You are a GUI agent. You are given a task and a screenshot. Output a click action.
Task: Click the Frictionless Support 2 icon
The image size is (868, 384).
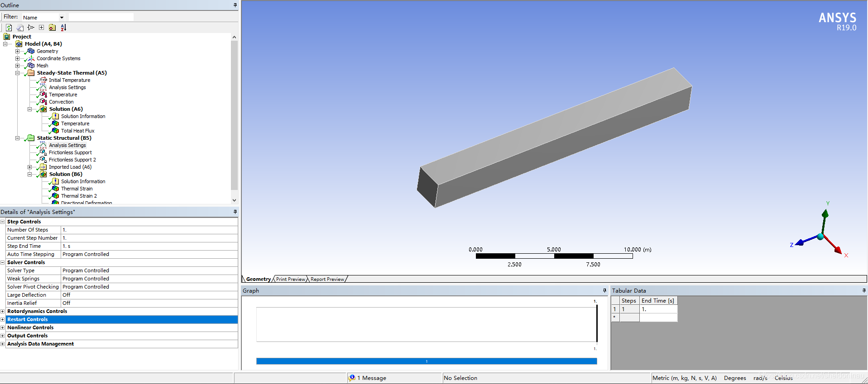(x=43, y=160)
